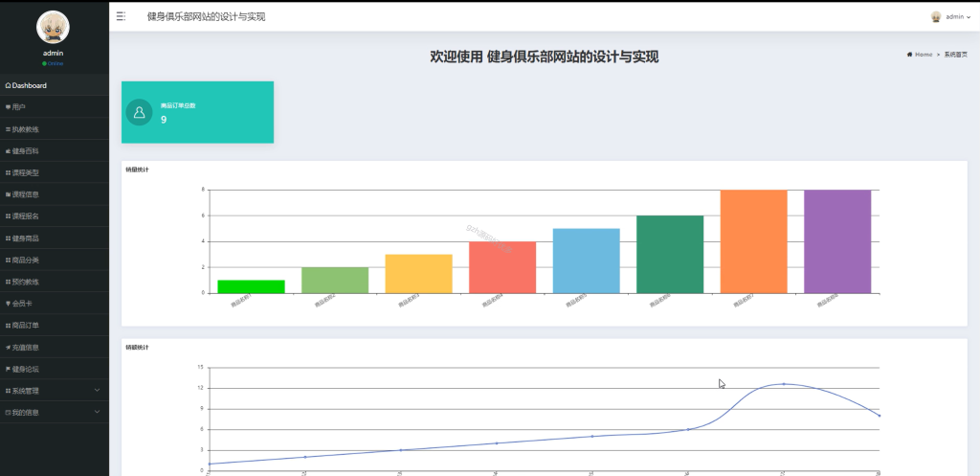Click the grid icon beside 预约教练
The width and height of the screenshot is (980, 476).
coord(8,283)
